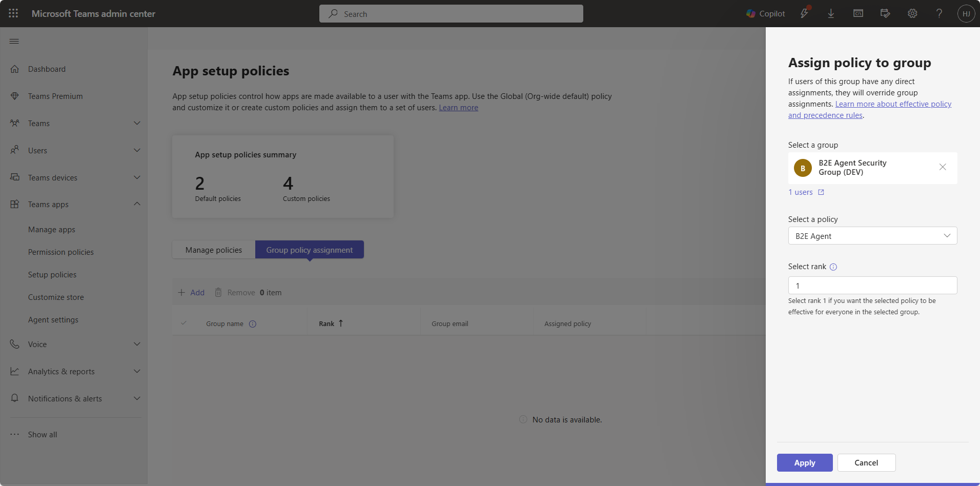980x486 pixels.
Task: Open the Select a policy dropdown
Action: click(x=872, y=236)
